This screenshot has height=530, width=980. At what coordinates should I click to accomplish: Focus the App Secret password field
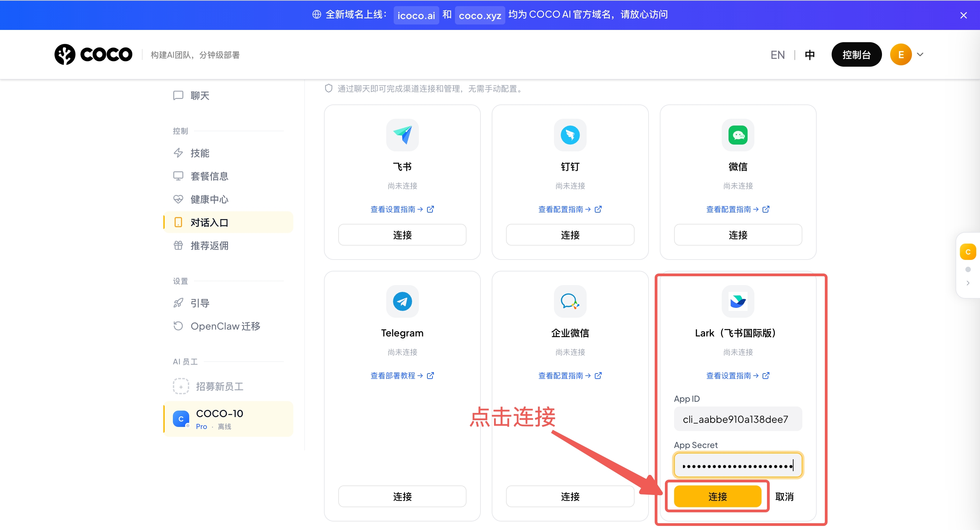point(738,465)
